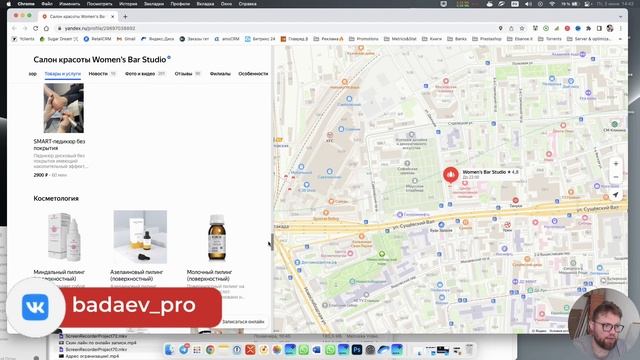Open the Metrics&Stat bookmarks folder

click(x=400, y=39)
